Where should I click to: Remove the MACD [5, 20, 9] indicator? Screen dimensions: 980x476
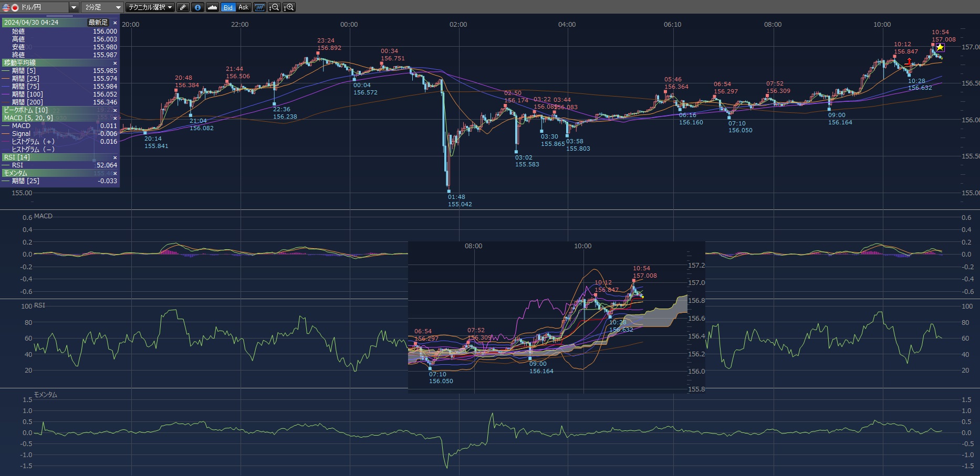coord(115,118)
